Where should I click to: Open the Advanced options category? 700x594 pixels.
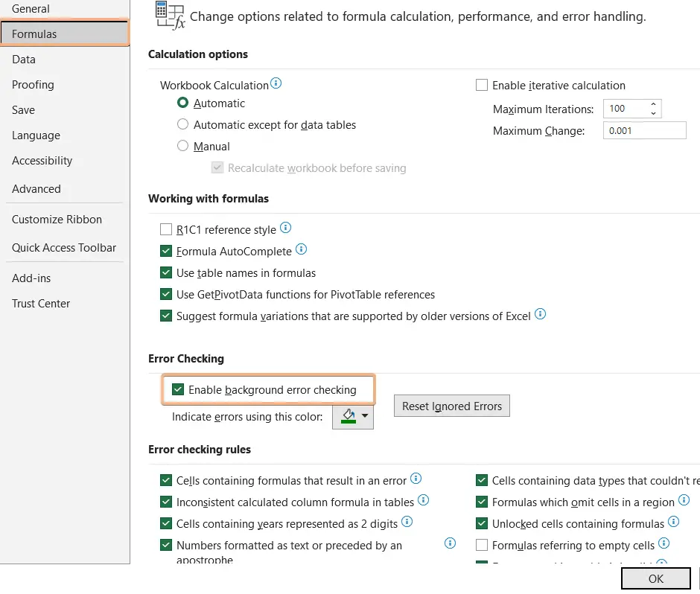pyautogui.click(x=36, y=189)
